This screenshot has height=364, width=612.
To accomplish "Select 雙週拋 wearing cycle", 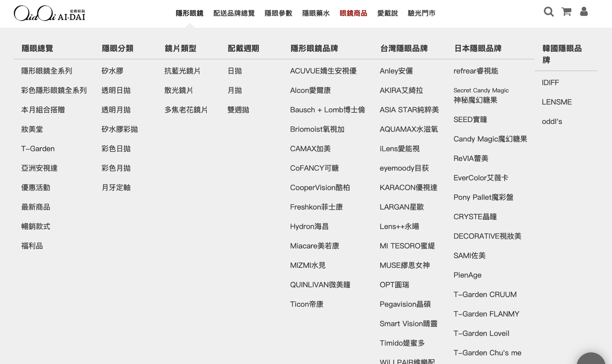I will 238,110.
